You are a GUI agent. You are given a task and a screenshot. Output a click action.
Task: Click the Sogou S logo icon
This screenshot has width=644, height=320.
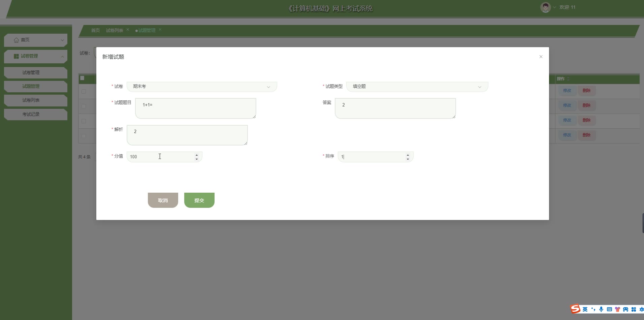click(575, 309)
